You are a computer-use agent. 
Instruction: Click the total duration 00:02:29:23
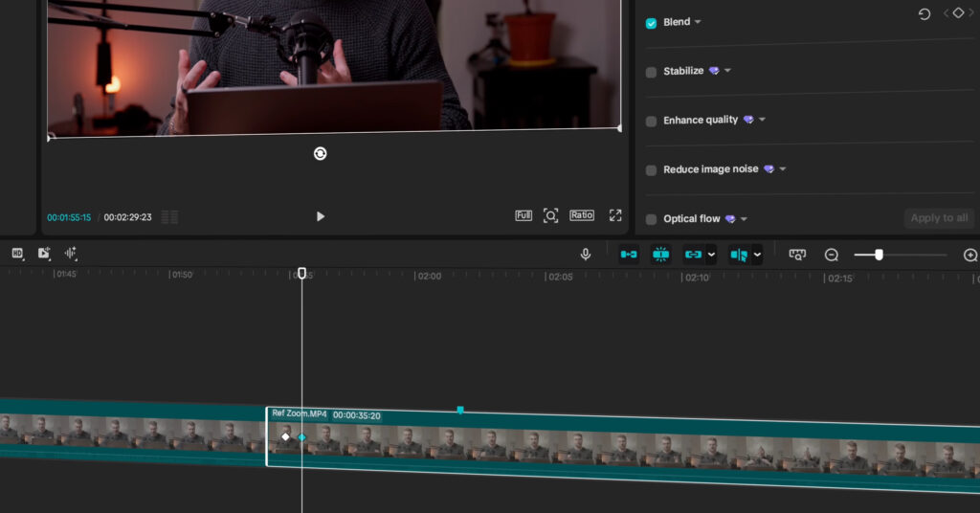coord(127,217)
